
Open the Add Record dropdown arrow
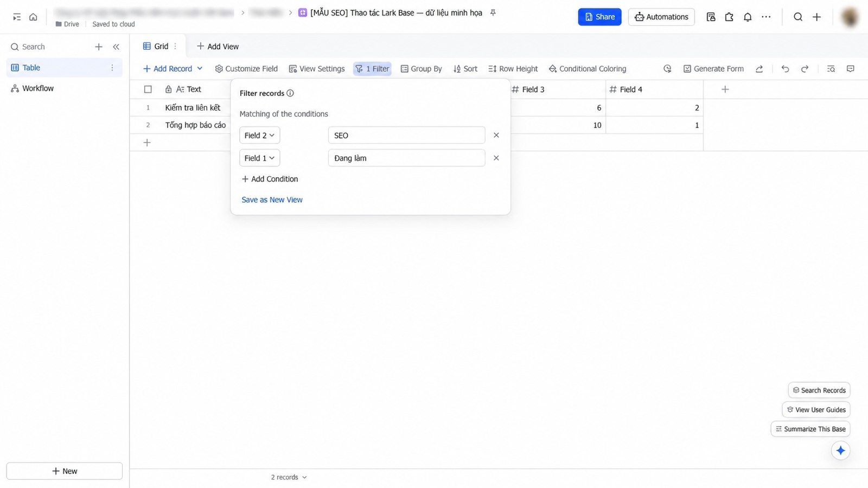coord(200,68)
